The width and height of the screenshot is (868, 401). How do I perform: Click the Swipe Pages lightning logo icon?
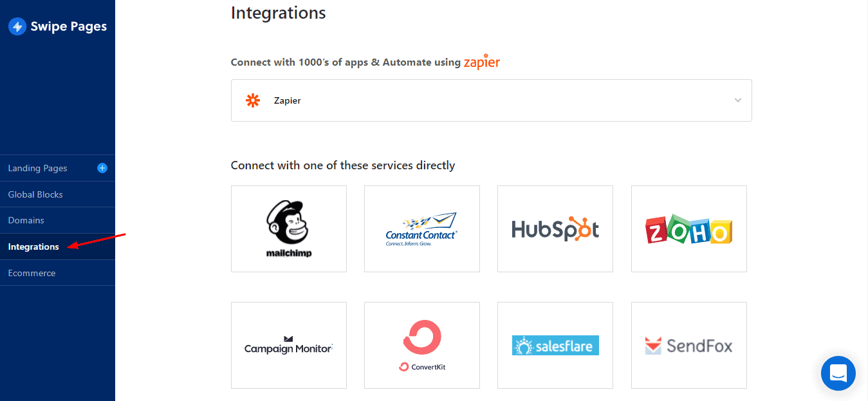pyautogui.click(x=17, y=26)
